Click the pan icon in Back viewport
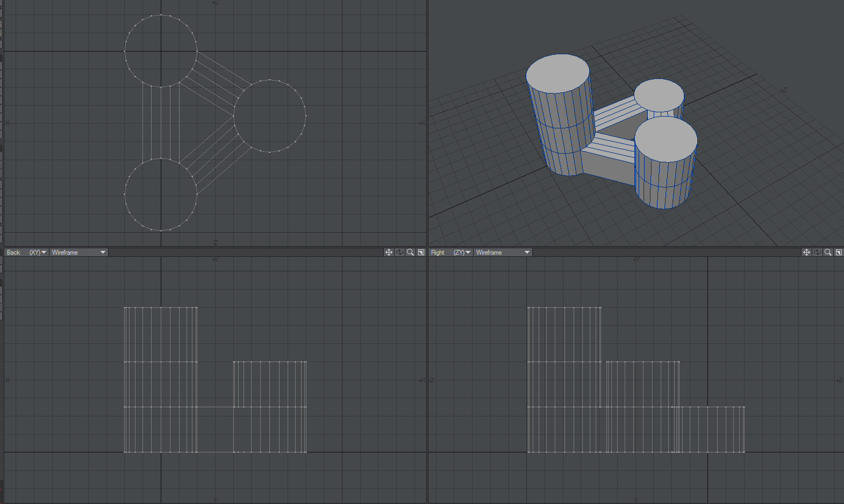This screenshot has height=504, width=844. tap(389, 253)
